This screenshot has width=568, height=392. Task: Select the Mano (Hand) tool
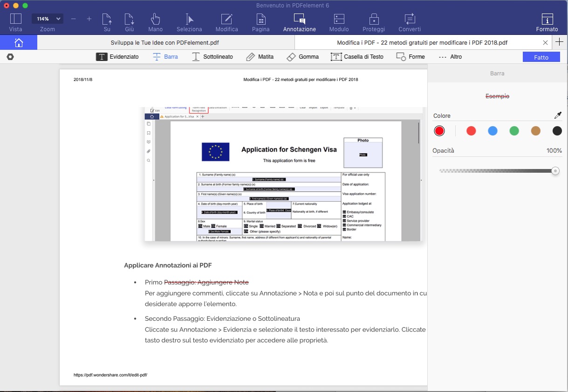[155, 22]
